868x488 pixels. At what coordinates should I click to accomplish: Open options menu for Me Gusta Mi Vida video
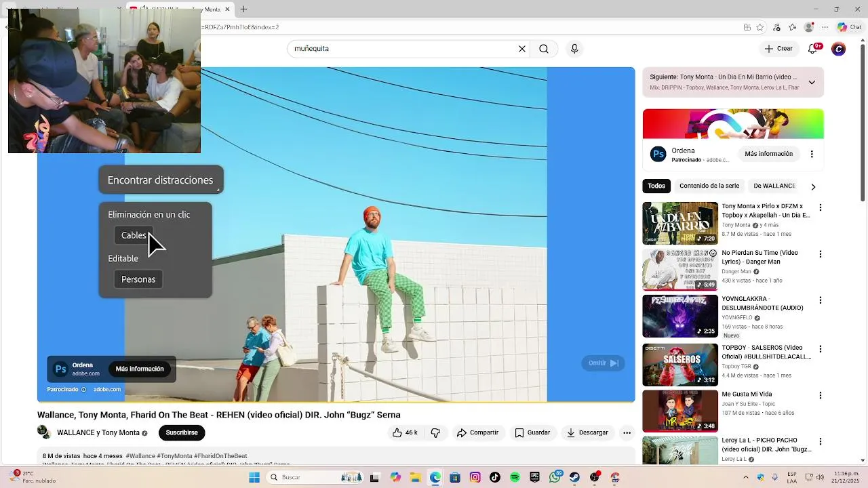point(821,395)
